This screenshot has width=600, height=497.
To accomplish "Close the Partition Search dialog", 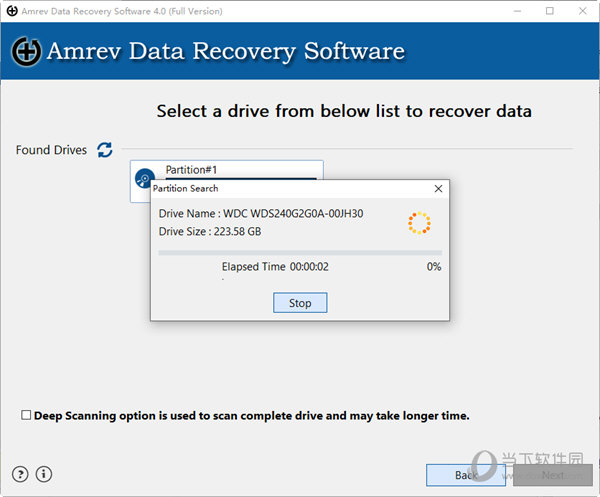I will click(439, 188).
